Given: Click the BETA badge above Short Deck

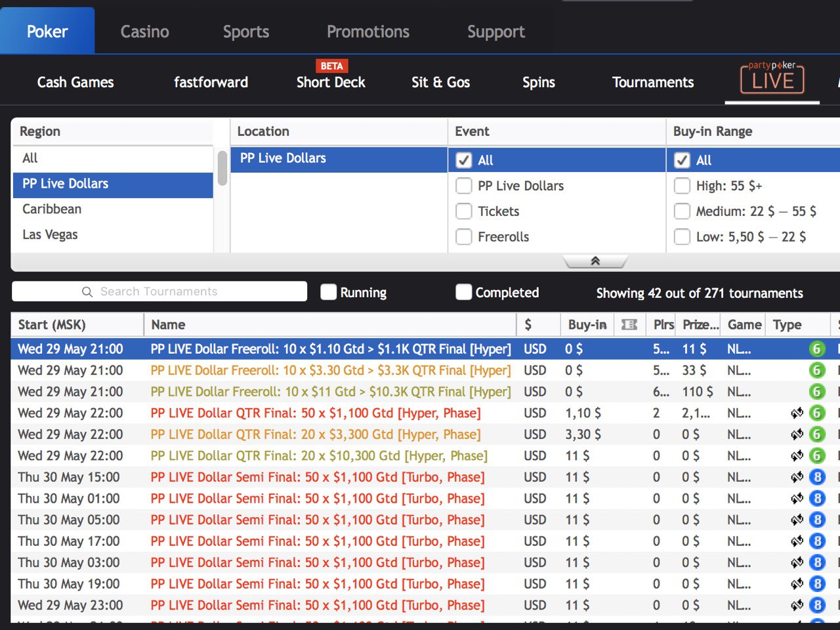Looking at the screenshot, I should click(331, 66).
